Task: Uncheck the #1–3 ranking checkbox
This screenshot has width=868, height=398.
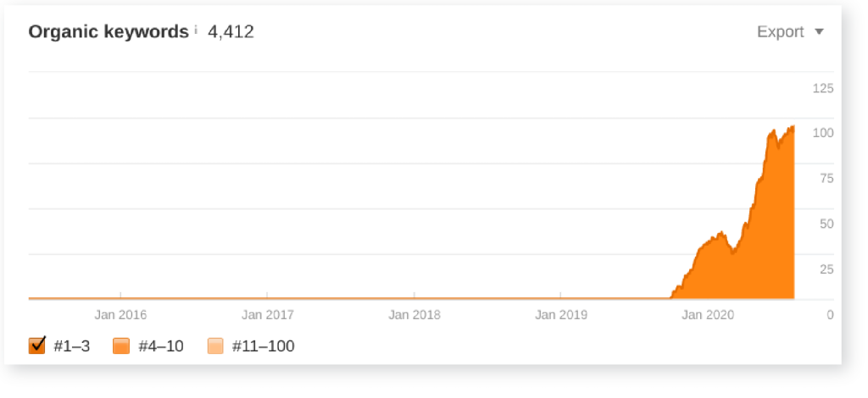Action: click(36, 345)
